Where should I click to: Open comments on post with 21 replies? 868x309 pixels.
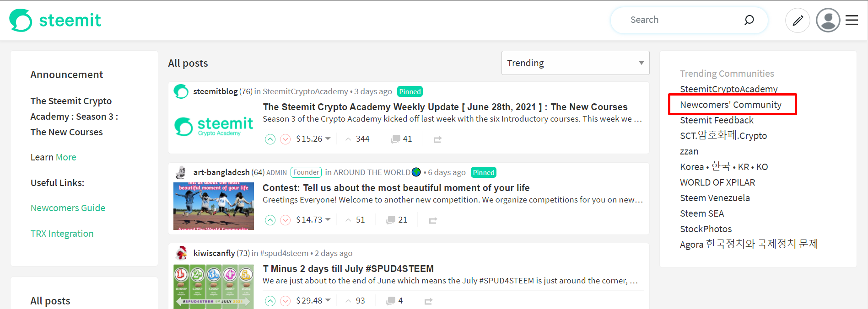(x=397, y=220)
